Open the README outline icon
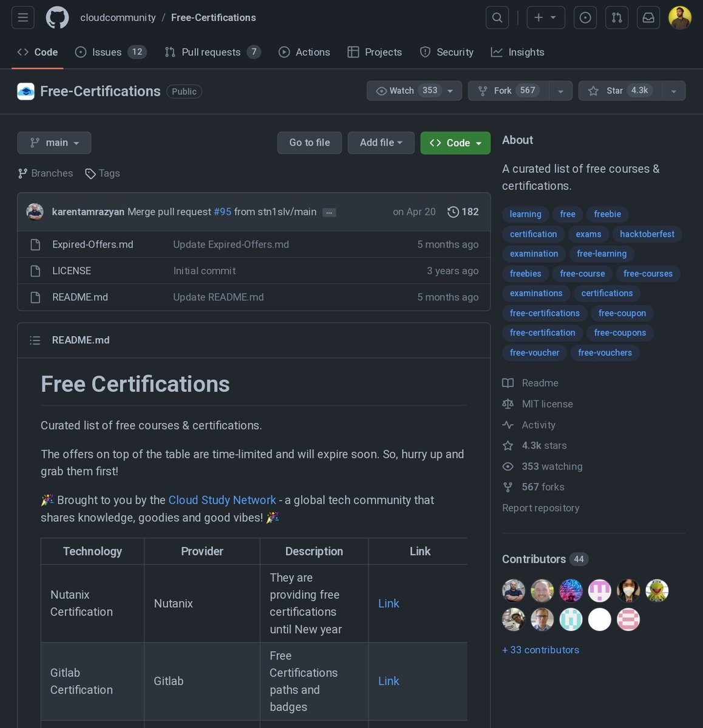 pyautogui.click(x=35, y=340)
